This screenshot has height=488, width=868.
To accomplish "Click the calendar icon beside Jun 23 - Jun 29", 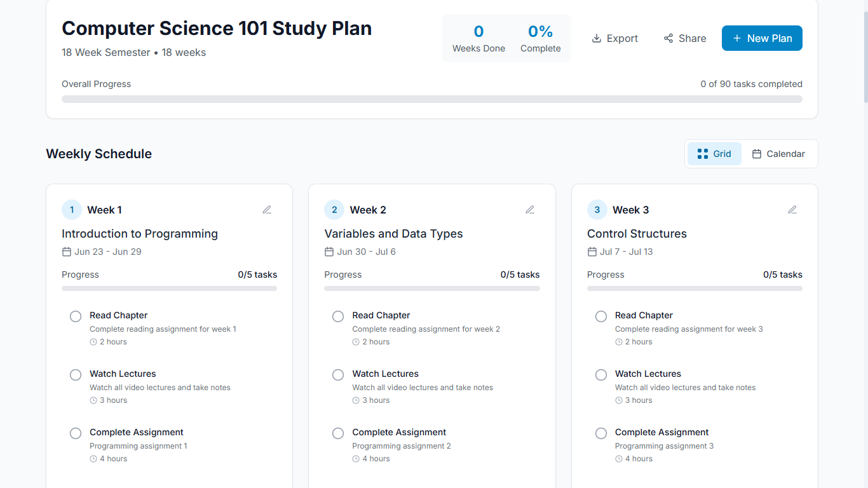I will 67,252.
